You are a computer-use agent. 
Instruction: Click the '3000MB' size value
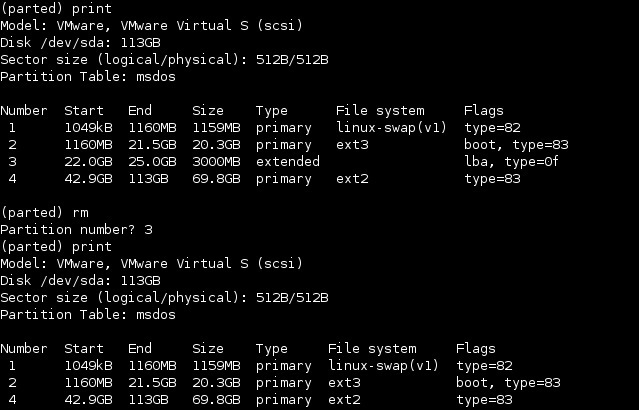[216, 162]
